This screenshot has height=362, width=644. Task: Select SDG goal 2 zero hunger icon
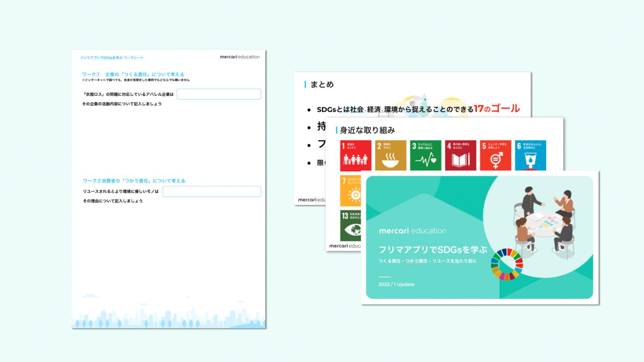point(390,155)
